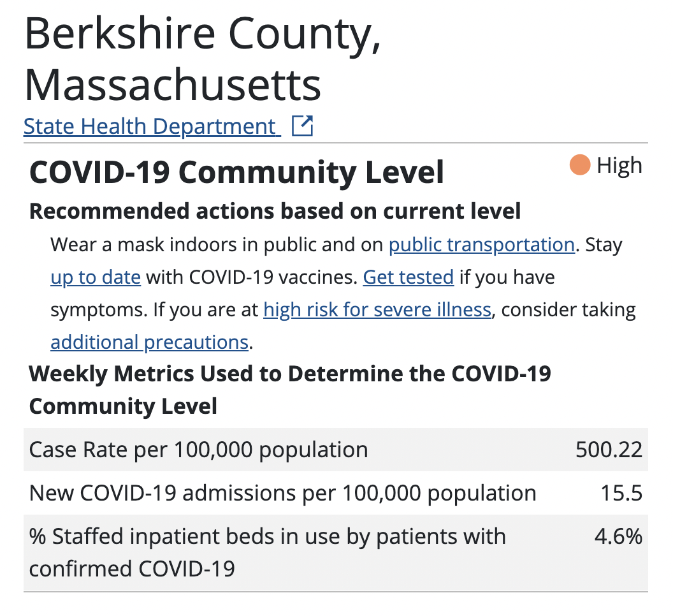Open the up to date vaccines link

pyautogui.click(x=95, y=277)
